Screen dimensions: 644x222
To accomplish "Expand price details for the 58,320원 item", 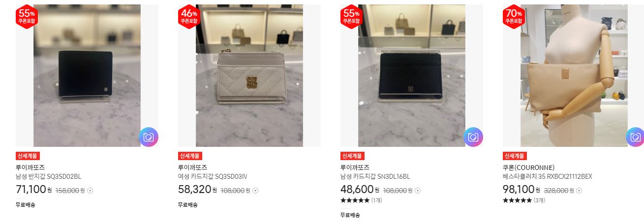I will click(255, 191).
